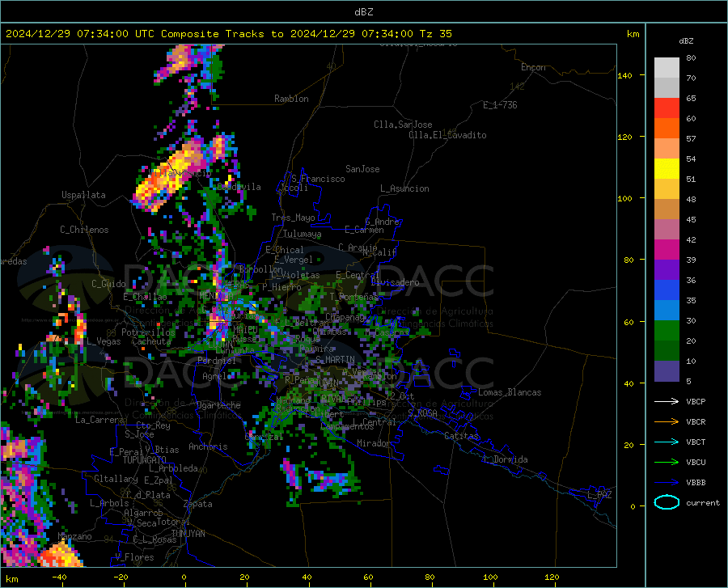
Task: Click the 'SanJose' map label
Action: pos(362,169)
